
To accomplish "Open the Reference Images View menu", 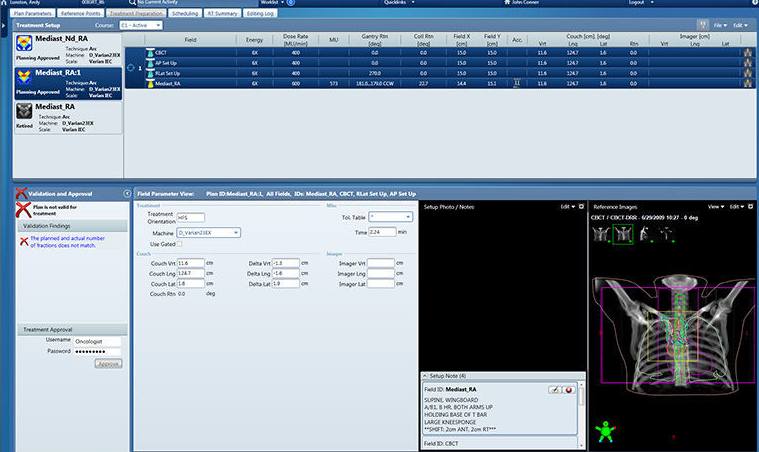I will pyautogui.click(x=717, y=207).
